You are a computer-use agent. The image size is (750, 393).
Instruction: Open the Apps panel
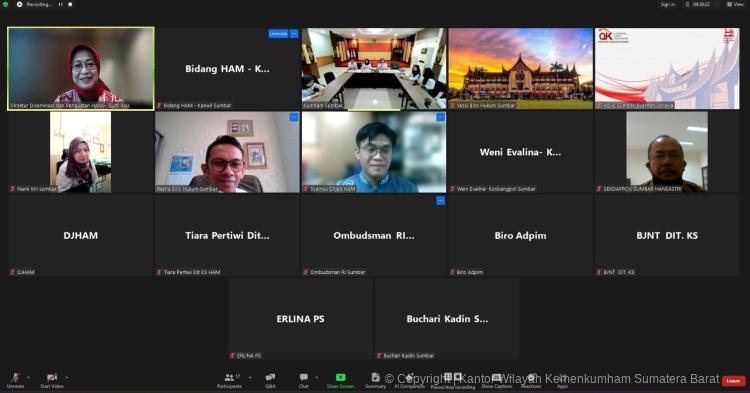562,380
